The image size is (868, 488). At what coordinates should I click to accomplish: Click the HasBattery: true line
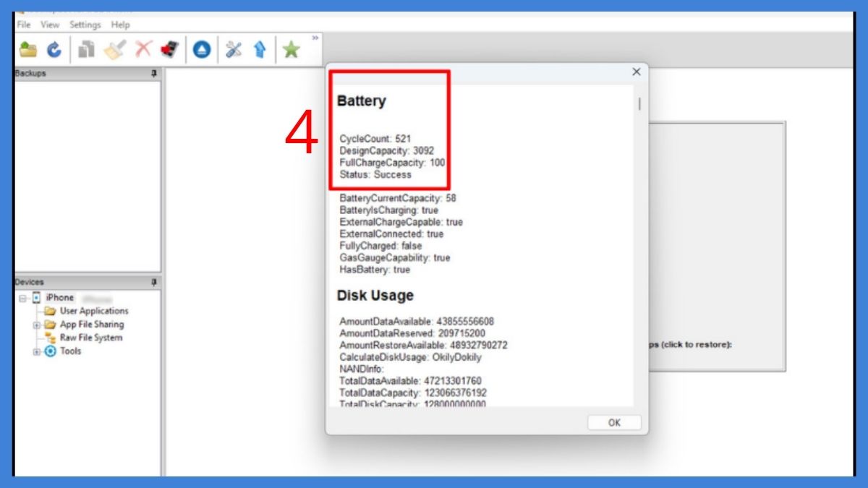coord(375,270)
